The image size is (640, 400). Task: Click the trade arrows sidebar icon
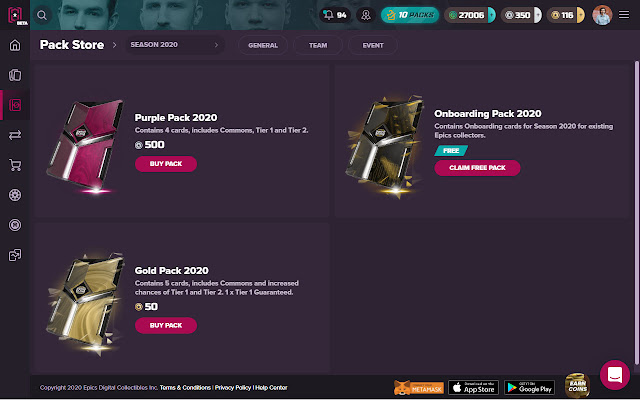[x=15, y=134]
